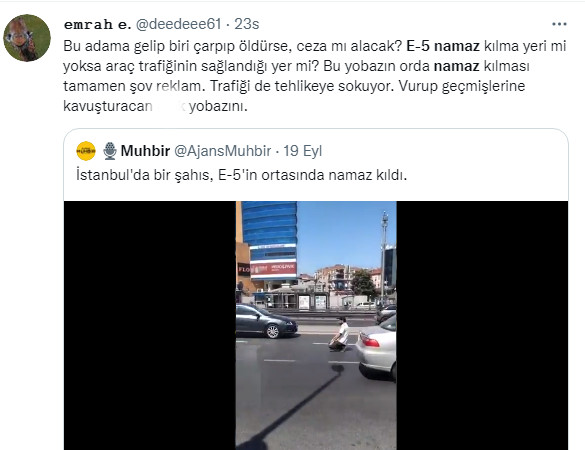The image size is (585, 450).
Task: Click emrah e.'s giraffe profile avatar
Action: click(x=27, y=38)
